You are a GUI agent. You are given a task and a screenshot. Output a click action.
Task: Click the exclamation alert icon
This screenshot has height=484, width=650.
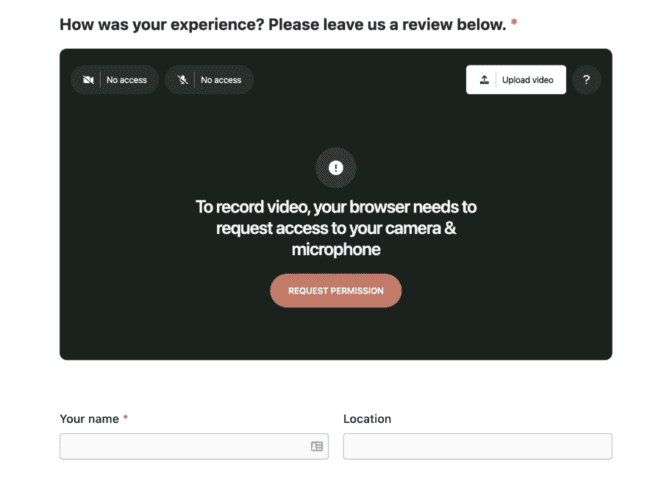[x=336, y=168]
